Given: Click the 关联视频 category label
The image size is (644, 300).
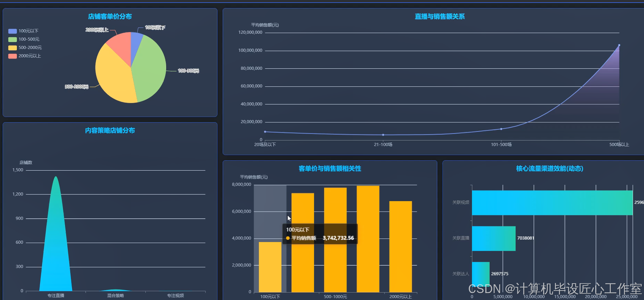Looking at the screenshot, I should (x=461, y=202).
